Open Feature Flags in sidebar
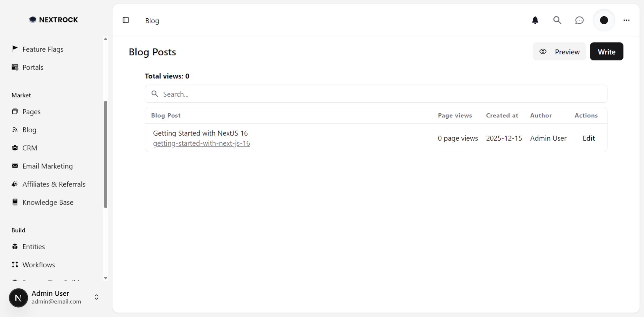This screenshot has height=317, width=644. point(43,49)
